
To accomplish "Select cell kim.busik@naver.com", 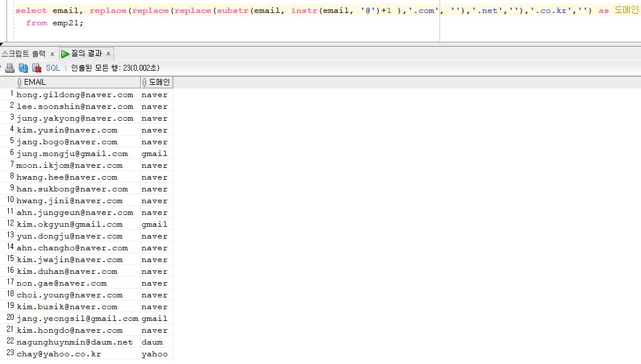I will pos(78,307).
